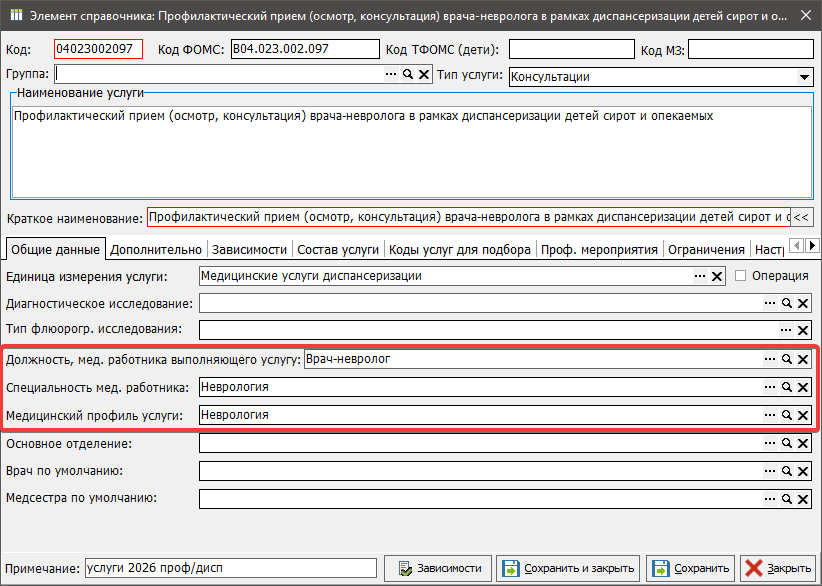This screenshot has width=822, height=586.
Task: Collapse short name with << button
Action: pos(802,217)
